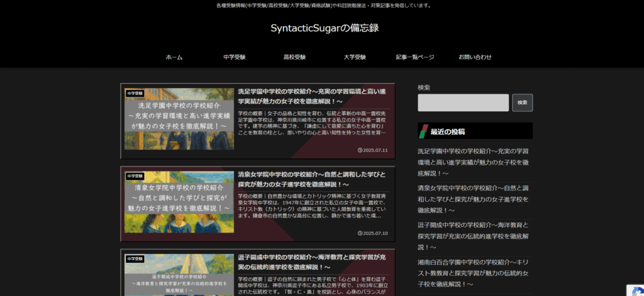Viewport: 644px width, 296px height.
Task: Open the ホーム menu item
Action: [x=174, y=57]
